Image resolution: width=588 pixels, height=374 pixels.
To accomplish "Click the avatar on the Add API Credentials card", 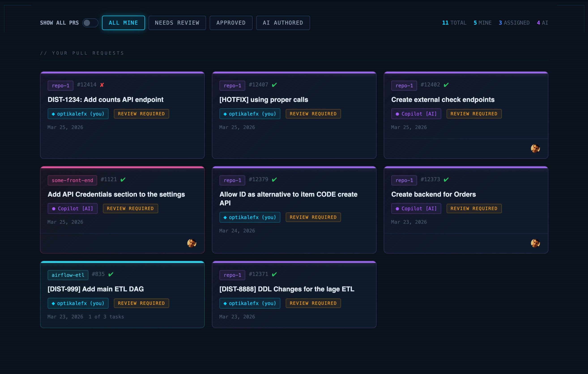I will 192,243.
